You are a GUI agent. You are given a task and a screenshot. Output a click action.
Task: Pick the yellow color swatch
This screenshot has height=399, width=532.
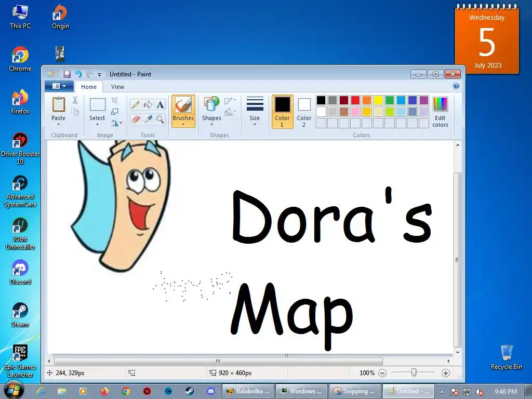pyautogui.click(x=378, y=100)
